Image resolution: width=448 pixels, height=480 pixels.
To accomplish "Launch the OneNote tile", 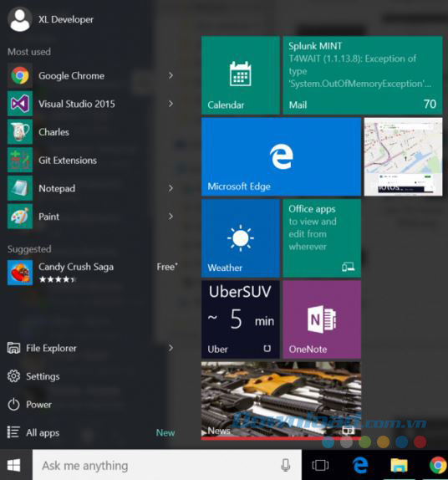I will coord(322,319).
